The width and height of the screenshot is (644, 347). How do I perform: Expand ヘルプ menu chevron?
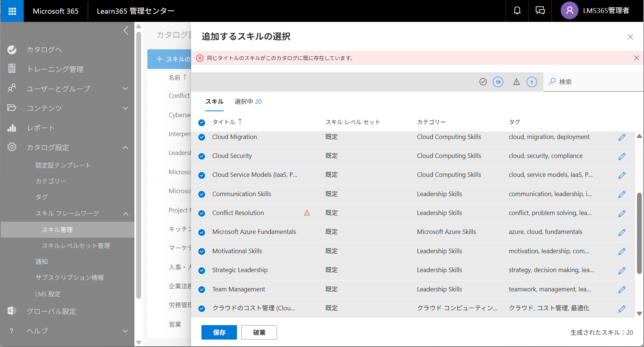point(125,331)
